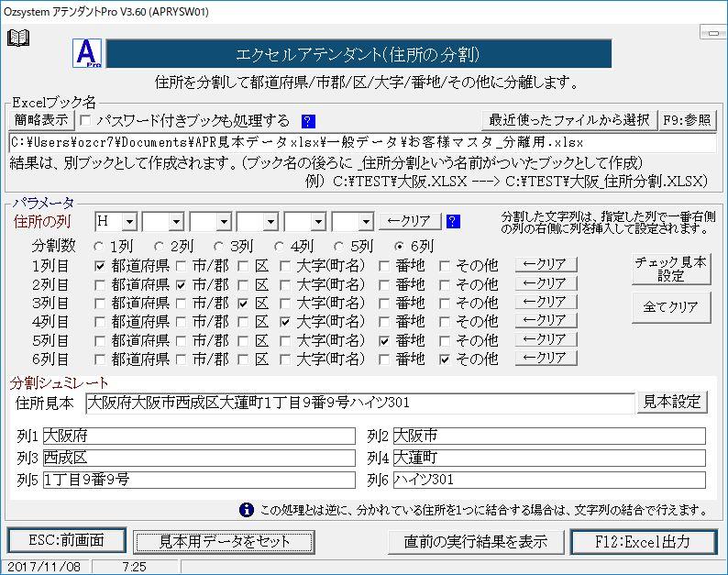Check 市/郡 in the 4列目 row
This screenshot has width=728, height=575.
click(x=181, y=322)
